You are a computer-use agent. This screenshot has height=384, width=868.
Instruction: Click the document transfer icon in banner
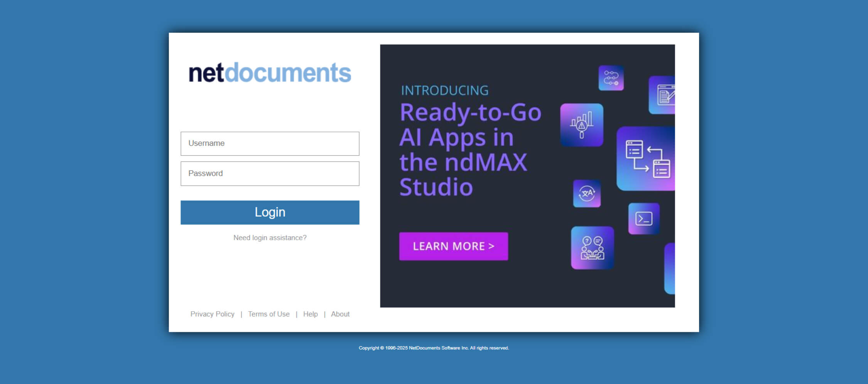point(645,157)
